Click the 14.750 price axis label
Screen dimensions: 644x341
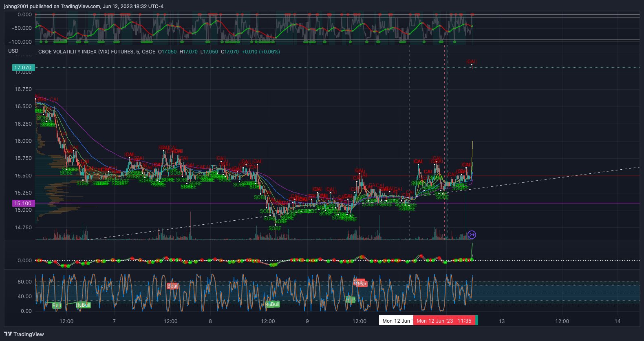pos(23,228)
